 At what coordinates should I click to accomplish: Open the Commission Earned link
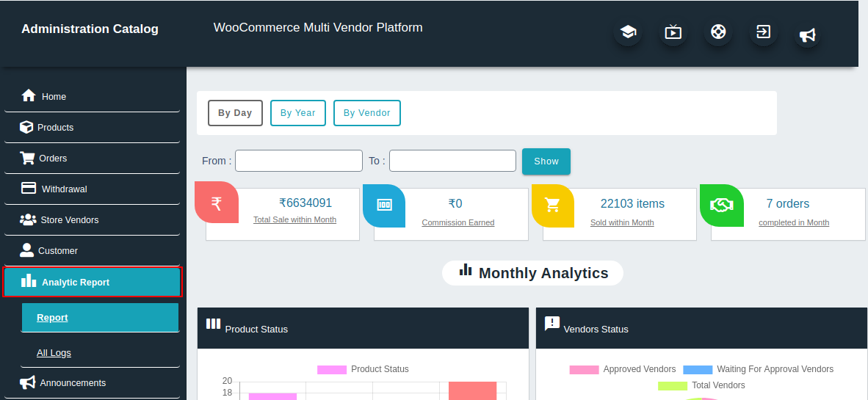(x=457, y=222)
